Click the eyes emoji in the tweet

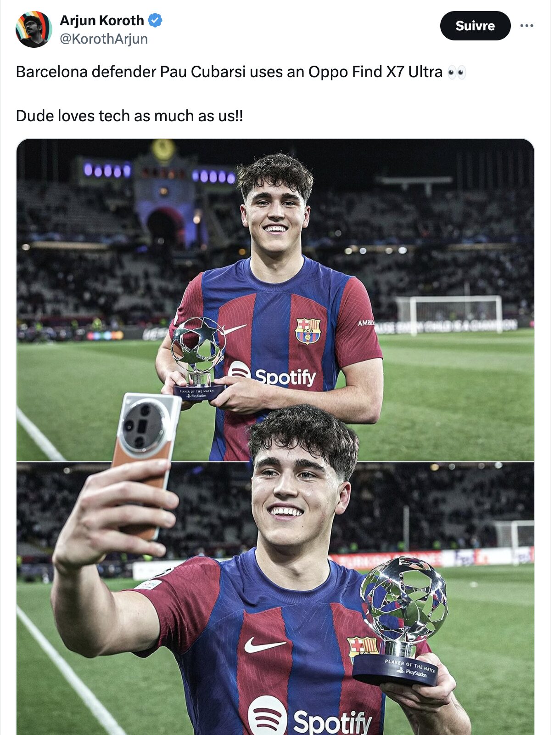tap(457, 72)
